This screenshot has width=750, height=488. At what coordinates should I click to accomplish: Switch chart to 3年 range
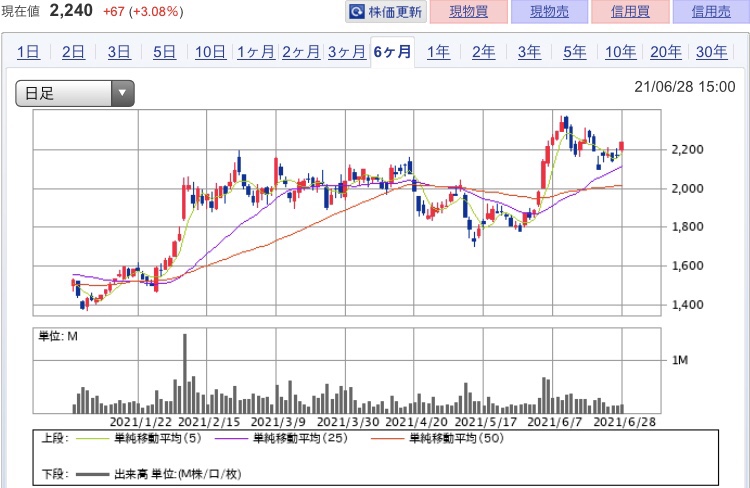coord(529,52)
